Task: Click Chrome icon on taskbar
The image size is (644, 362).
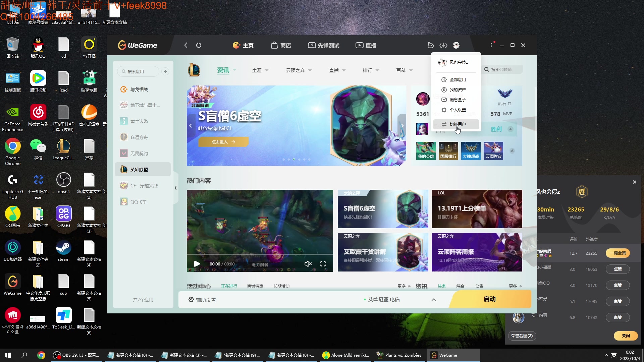Action: coord(41,355)
